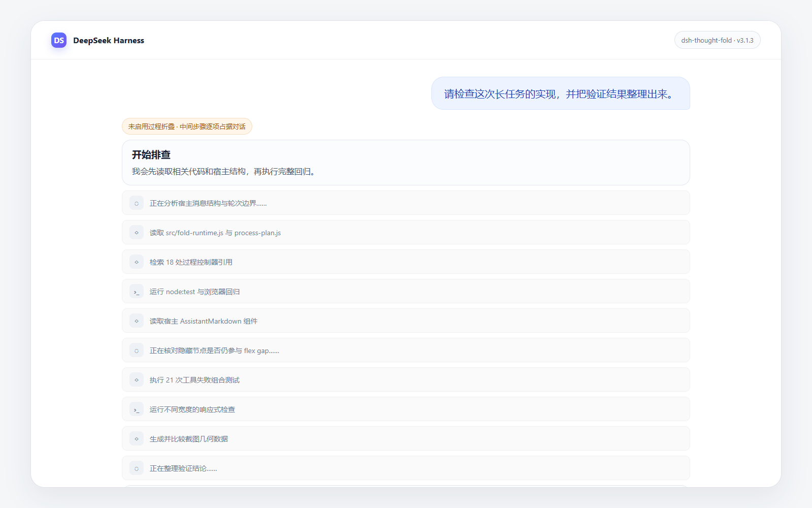
Task: Open the step 生成并比较截图几何数据
Action: pos(406,439)
